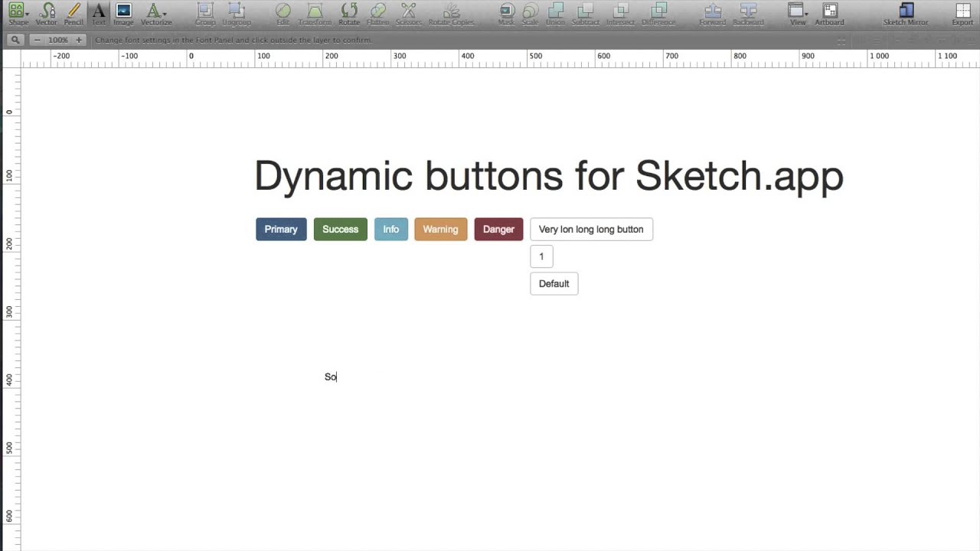Screen dimensions: 980x551
Task: Select the small button labeled 1
Action: (x=541, y=256)
